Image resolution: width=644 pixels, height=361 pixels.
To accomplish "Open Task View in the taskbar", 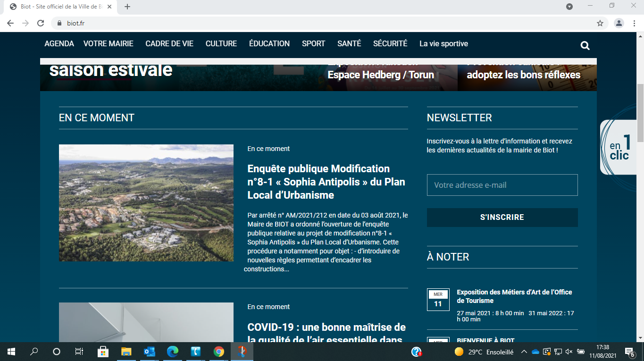I will [x=79, y=352].
